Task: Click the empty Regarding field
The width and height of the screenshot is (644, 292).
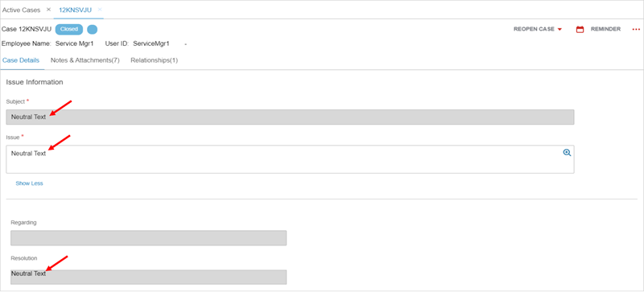Action: point(148,238)
